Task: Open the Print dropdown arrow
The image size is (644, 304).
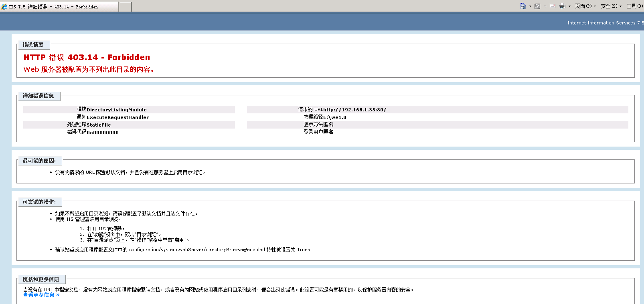Action: (569, 6)
